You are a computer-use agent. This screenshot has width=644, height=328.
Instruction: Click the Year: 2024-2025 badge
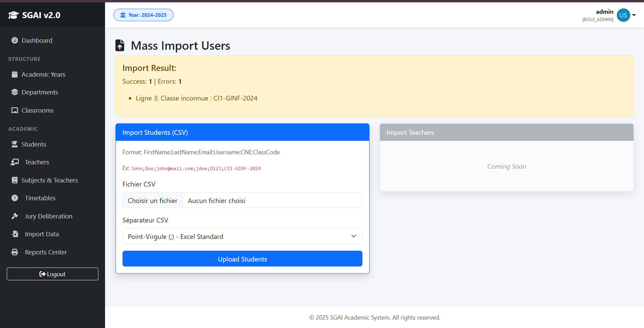click(x=143, y=15)
